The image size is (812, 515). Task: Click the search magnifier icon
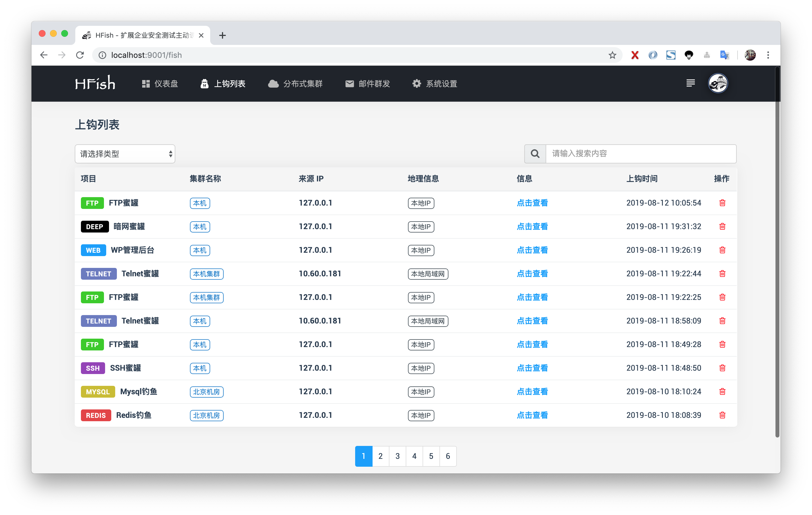(x=535, y=154)
